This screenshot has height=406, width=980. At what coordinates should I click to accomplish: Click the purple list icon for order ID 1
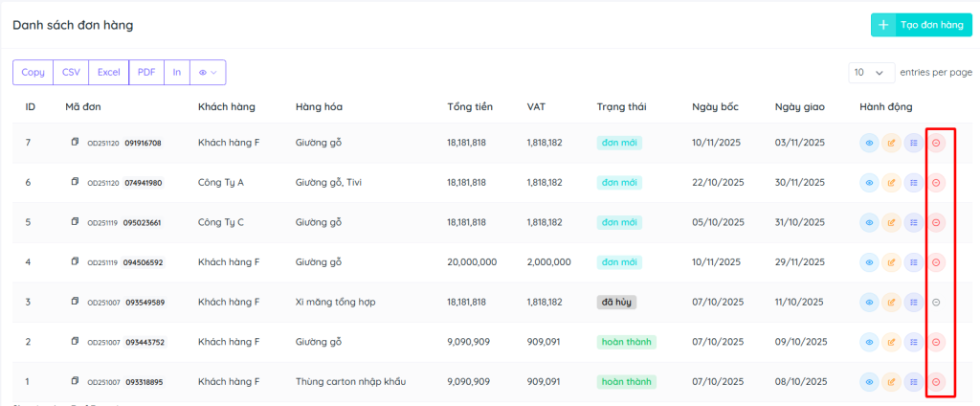[914, 381]
